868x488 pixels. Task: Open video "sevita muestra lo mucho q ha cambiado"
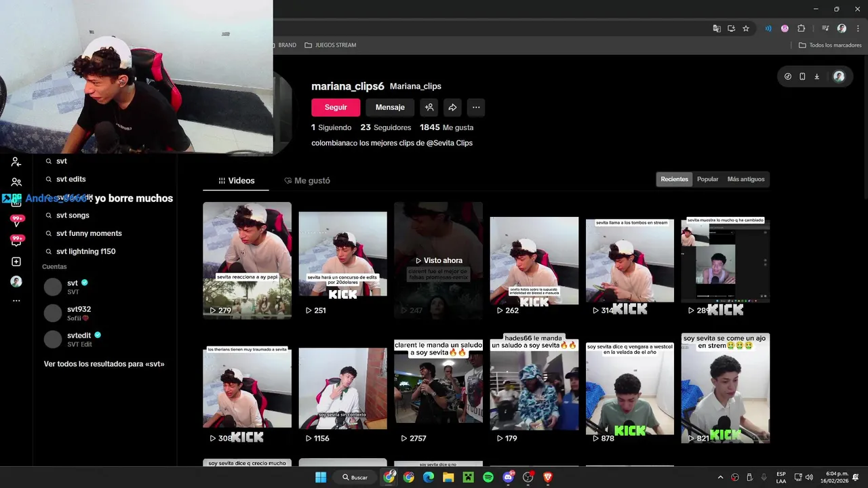tap(726, 260)
